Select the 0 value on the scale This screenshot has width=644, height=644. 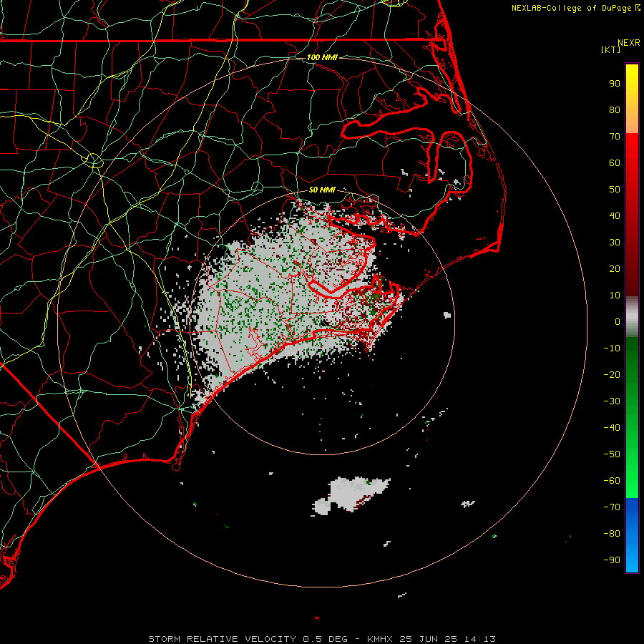point(618,322)
